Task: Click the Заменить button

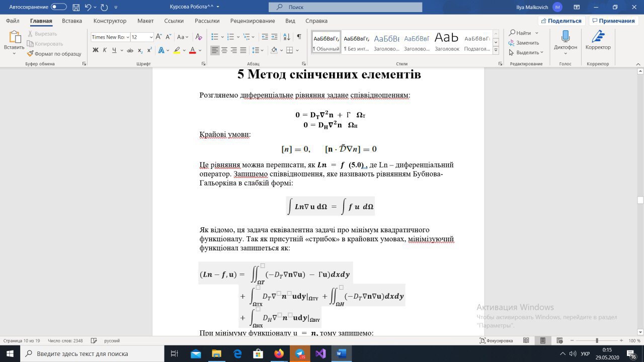Action: click(524, 43)
